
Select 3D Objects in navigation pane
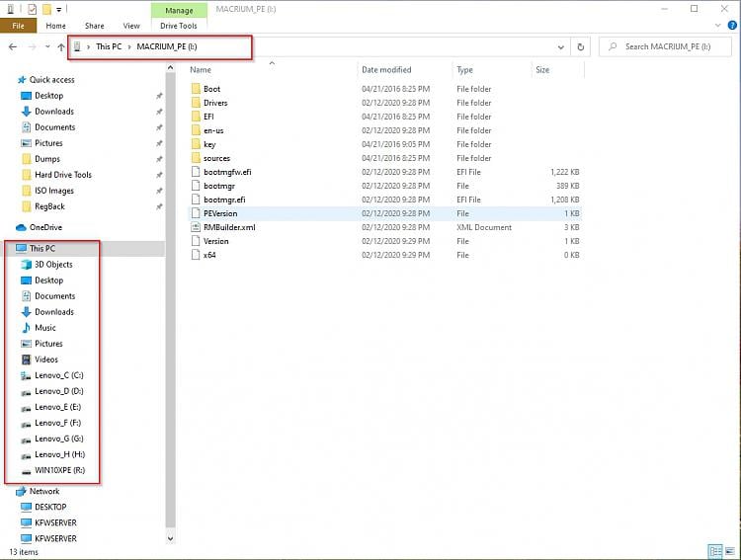(52, 265)
